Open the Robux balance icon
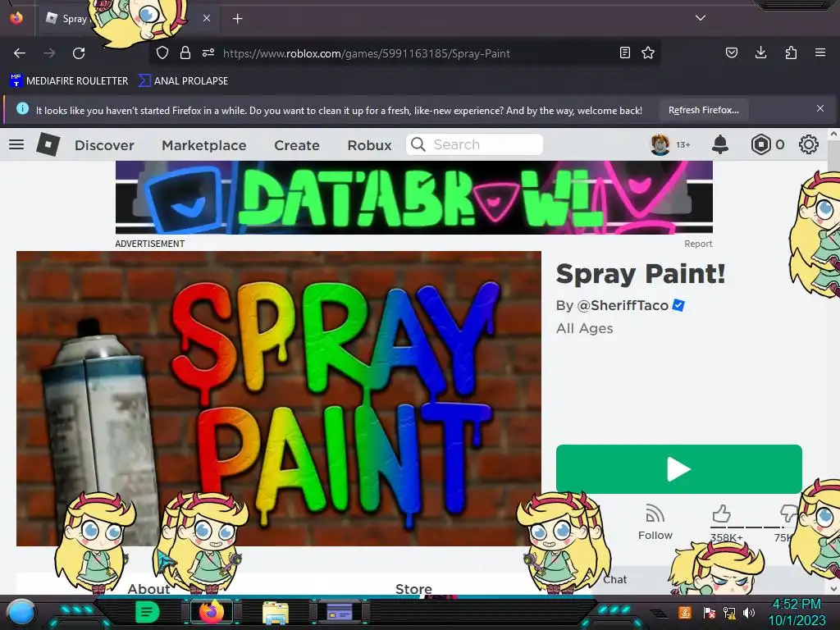The image size is (840, 630). (760, 144)
